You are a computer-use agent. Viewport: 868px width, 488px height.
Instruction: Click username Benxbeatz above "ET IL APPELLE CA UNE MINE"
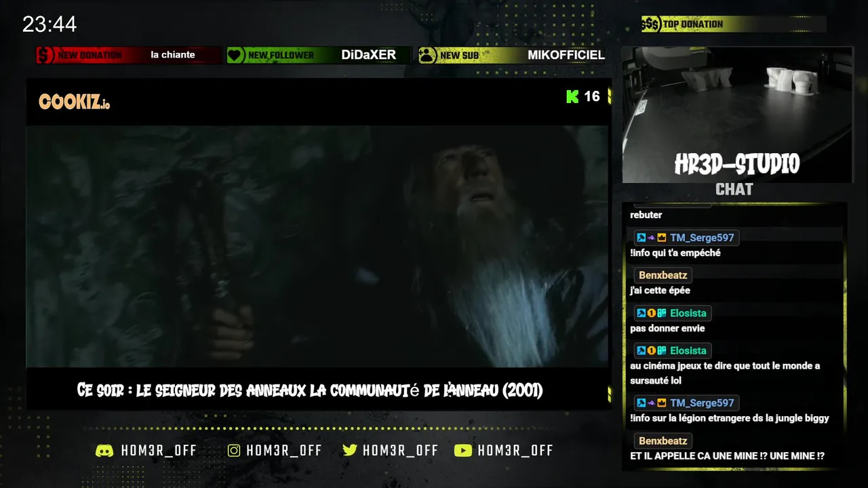(x=663, y=441)
